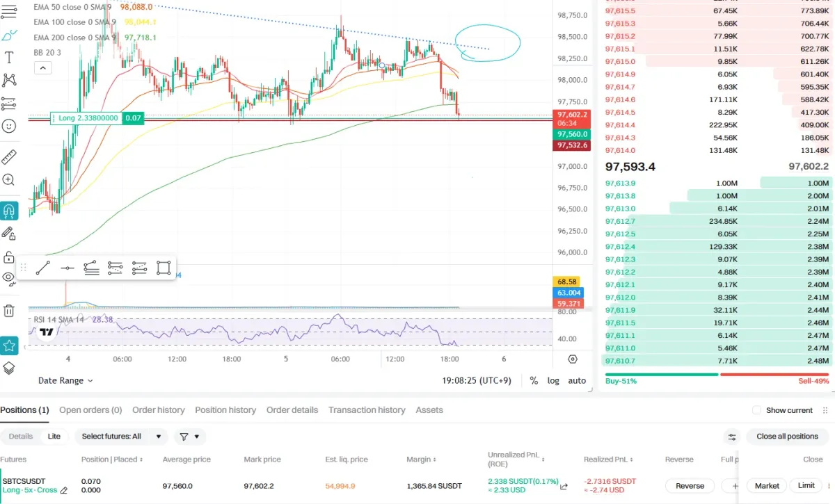Toggle the hide drawings eye icon
The height and width of the screenshot is (504, 835).
tap(9, 277)
